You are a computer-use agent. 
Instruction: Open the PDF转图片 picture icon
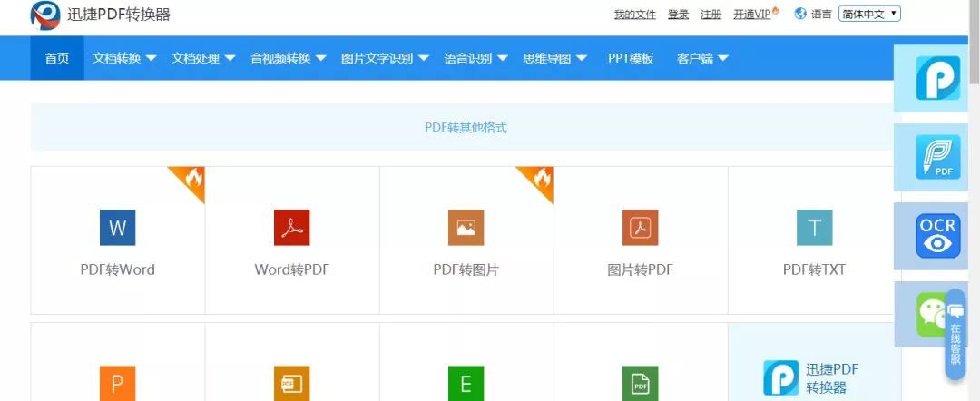466,228
